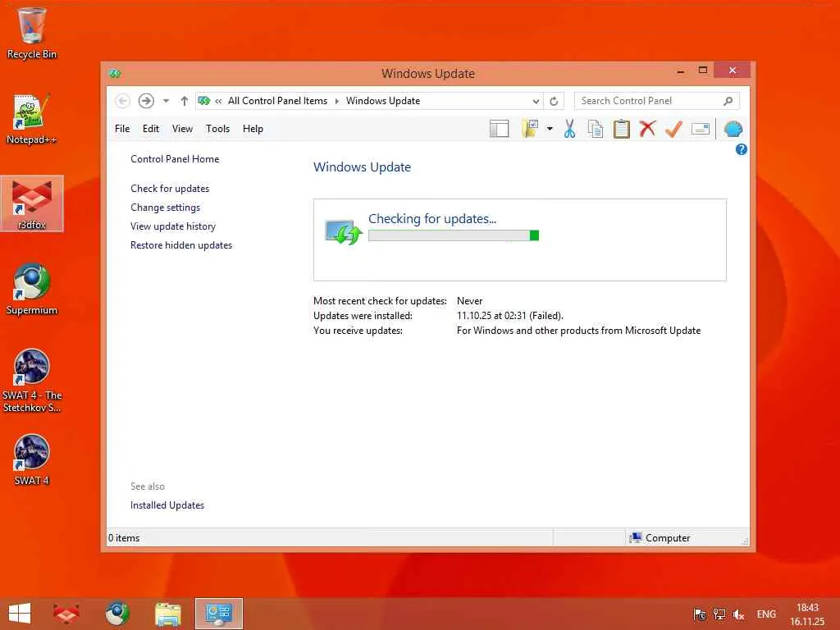Screen dimensions: 840x630
Task: Click the Paste clipboard icon
Action: click(x=622, y=129)
